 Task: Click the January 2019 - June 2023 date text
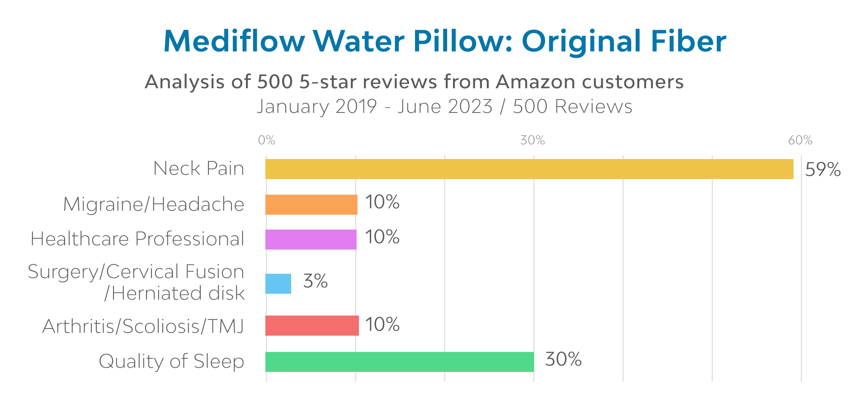(444, 107)
